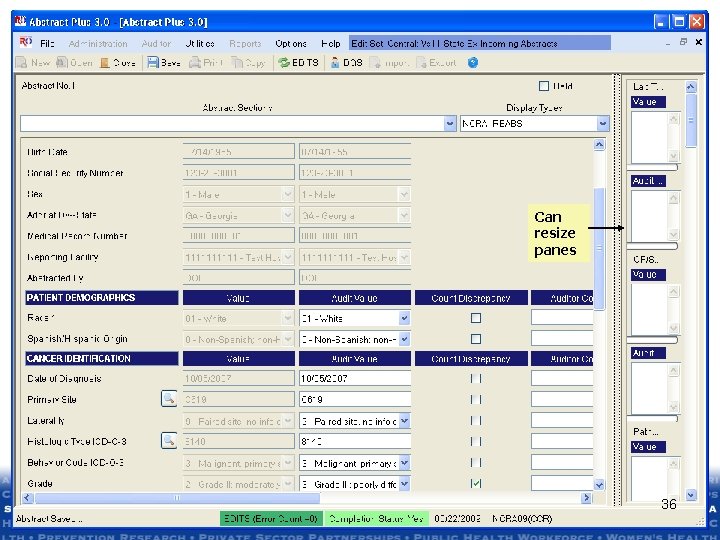The width and height of the screenshot is (720, 540).
Task: Open Race 1 audit value dropdown
Action: tap(404, 318)
